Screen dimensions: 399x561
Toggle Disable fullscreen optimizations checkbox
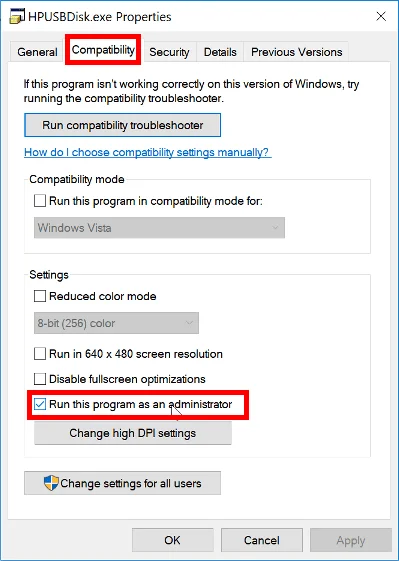point(40,379)
